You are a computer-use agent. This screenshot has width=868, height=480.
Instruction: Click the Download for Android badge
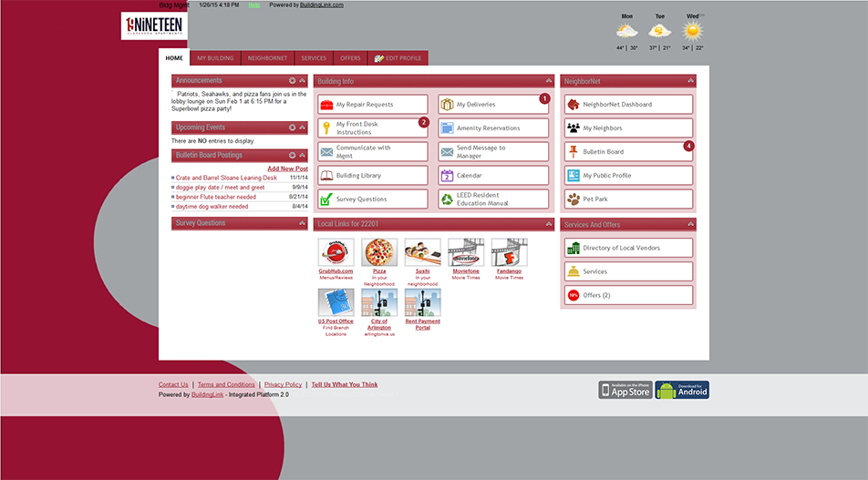(682, 390)
